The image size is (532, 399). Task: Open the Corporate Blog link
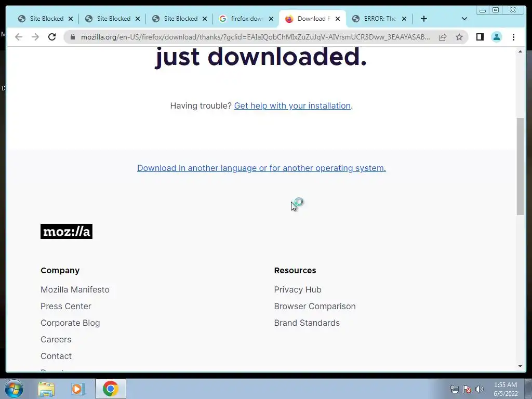click(70, 323)
